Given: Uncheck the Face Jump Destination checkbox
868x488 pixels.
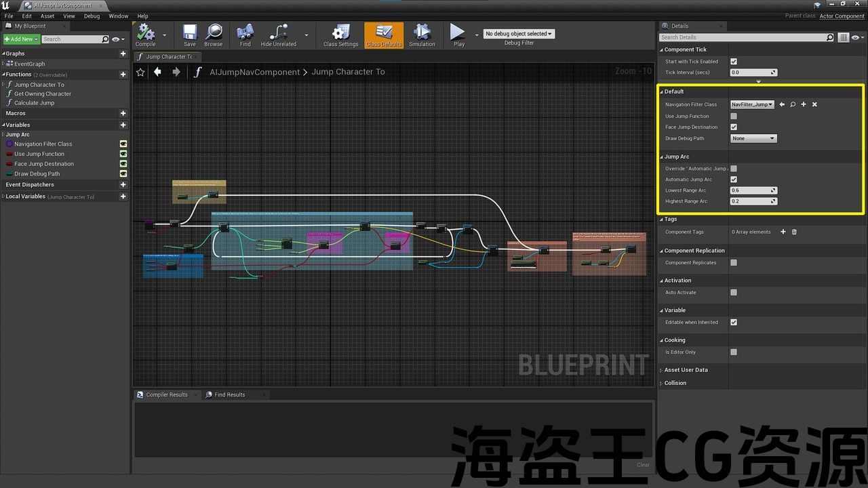Looking at the screenshot, I should pos(734,127).
